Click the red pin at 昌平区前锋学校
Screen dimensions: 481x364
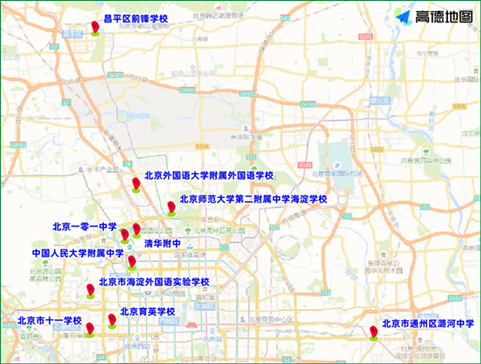[95, 28]
